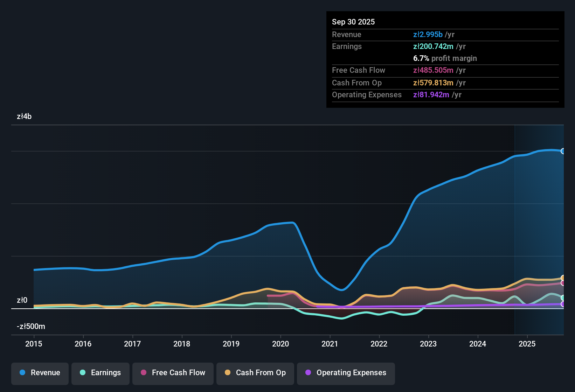Expand the profit margin detail row

tap(445, 58)
